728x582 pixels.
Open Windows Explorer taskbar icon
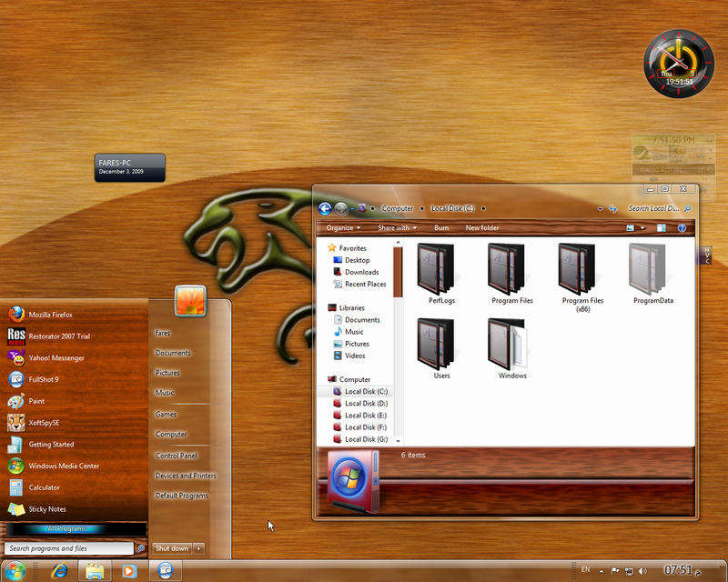95,571
